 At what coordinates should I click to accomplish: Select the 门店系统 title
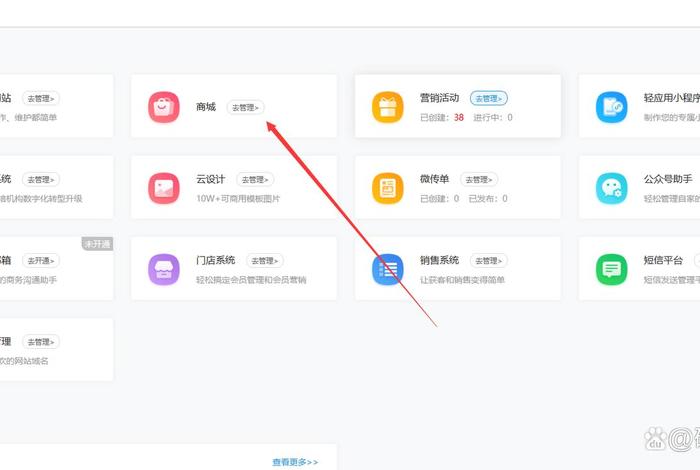point(216,260)
